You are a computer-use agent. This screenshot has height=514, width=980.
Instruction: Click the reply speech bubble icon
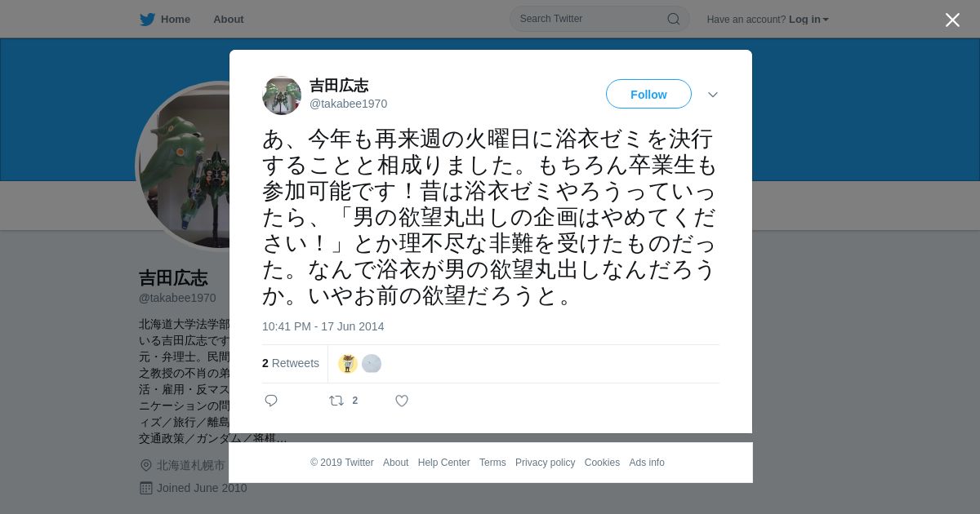point(271,401)
